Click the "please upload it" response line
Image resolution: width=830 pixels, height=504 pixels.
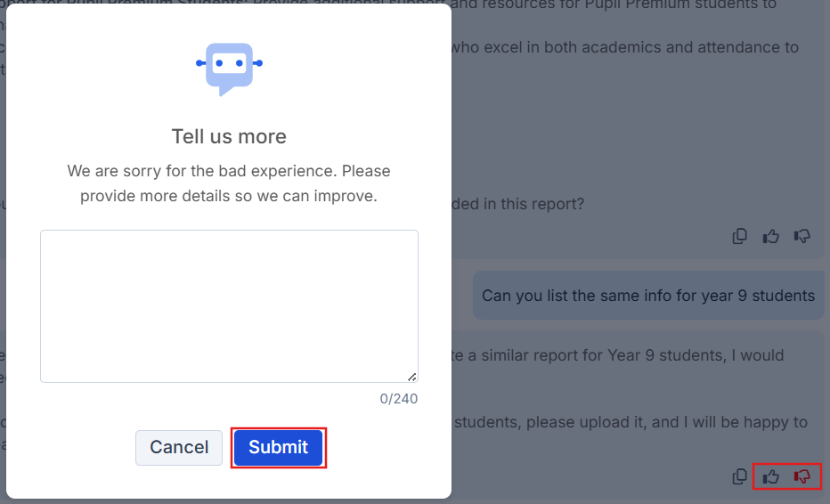(631, 422)
